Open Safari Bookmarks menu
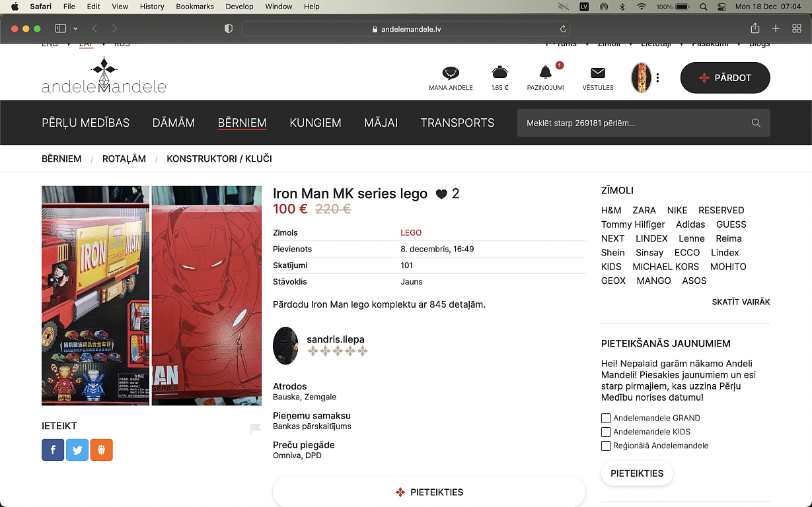 [195, 7]
